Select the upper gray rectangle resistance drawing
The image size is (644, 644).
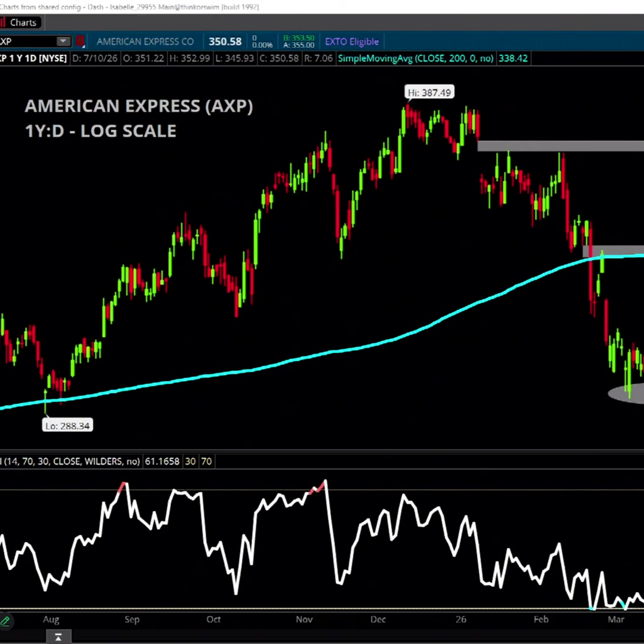pyautogui.click(x=561, y=146)
